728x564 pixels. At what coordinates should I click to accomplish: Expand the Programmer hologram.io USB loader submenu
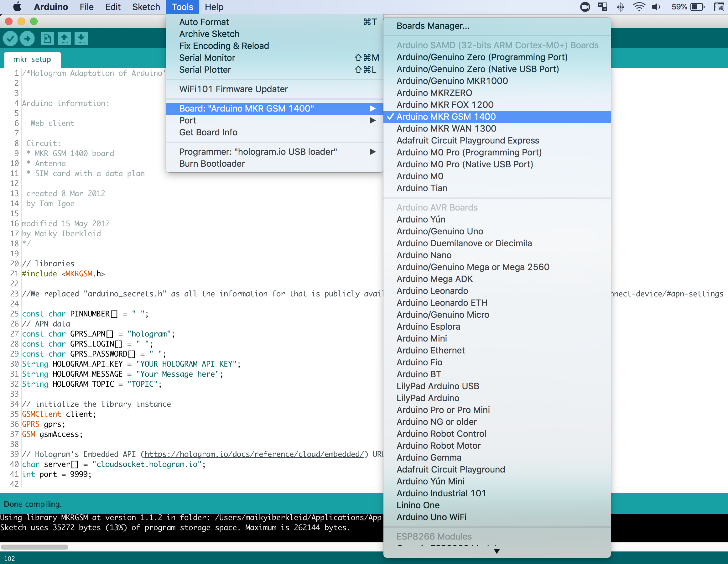tap(274, 152)
